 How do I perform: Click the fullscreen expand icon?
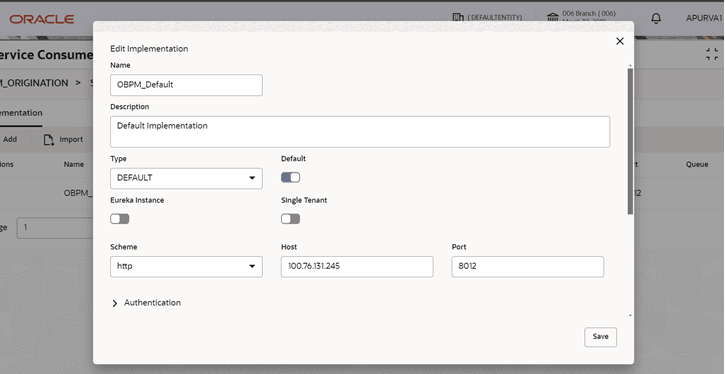[x=712, y=54]
